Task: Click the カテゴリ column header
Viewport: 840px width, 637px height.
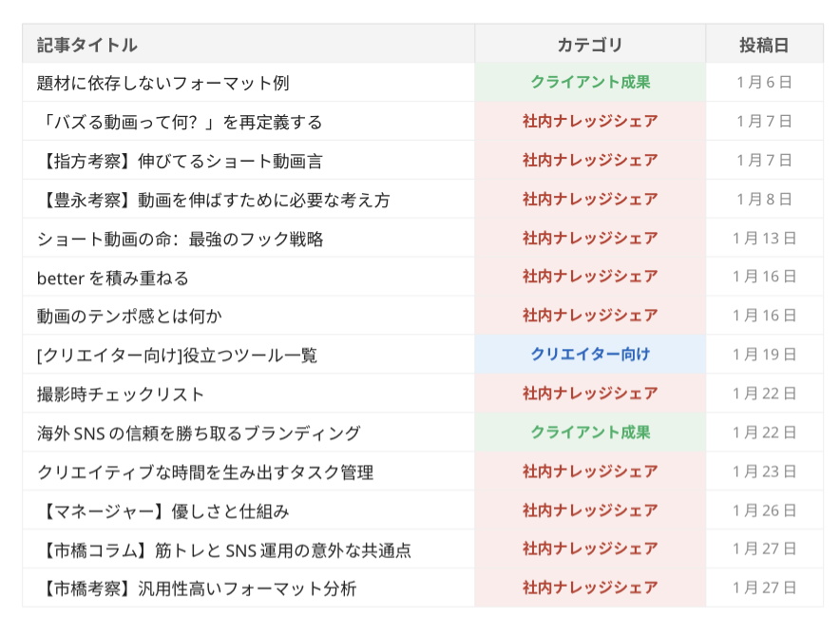Action: tap(590, 45)
